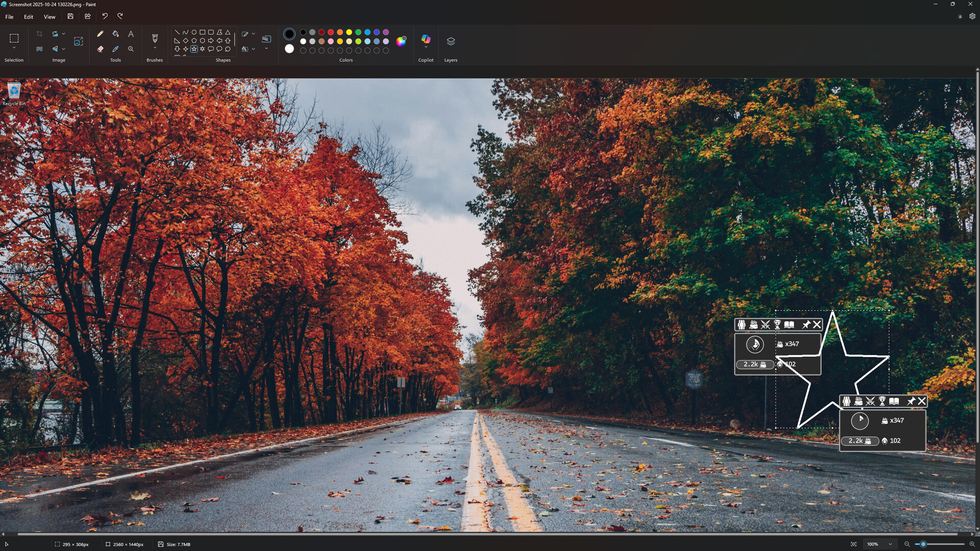Click the Save button
This screenshot has width=980, height=551.
70,16
